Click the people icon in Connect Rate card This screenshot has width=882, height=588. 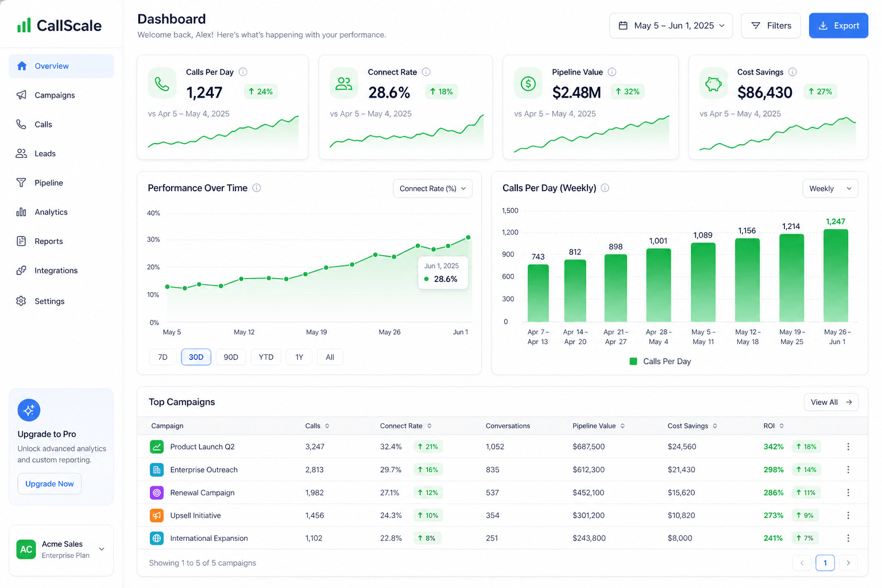pyautogui.click(x=344, y=84)
